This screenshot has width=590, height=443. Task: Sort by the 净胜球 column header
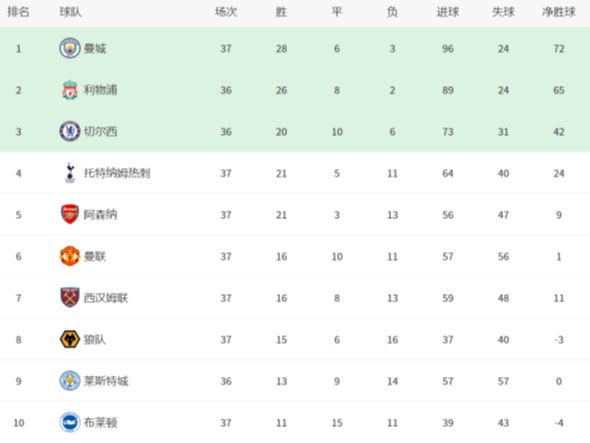[x=559, y=12]
